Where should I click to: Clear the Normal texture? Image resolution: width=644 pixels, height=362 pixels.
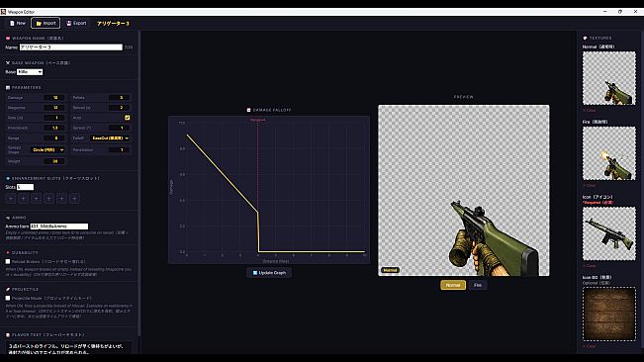point(589,111)
